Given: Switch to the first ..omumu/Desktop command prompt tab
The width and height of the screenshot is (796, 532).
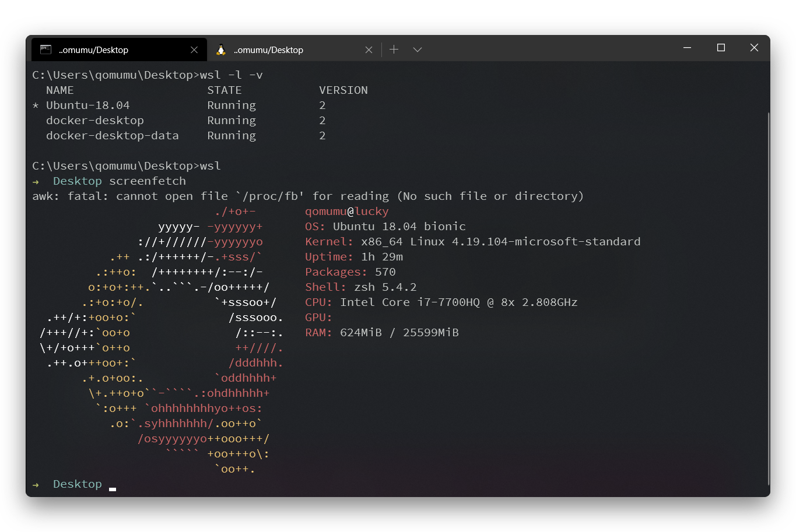Looking at the screenshot, I should coord(119,50).
